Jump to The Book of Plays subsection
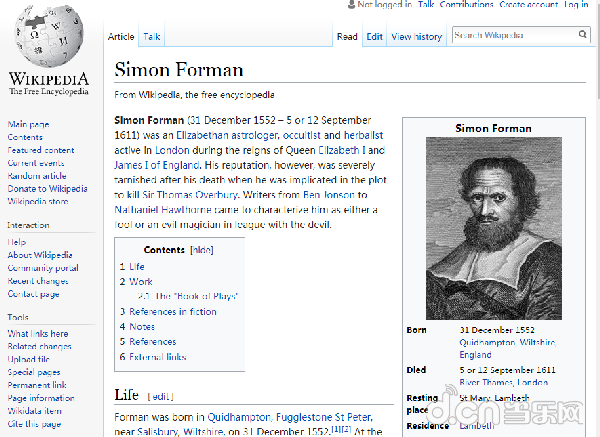The image size is (600, 437). click(x=188, y=296)
